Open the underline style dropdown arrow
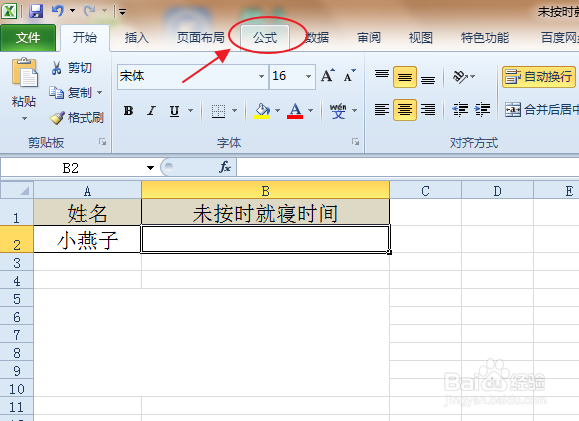This screenshot has height=421, width=579. pyautogui.click(x=191, y=110)
